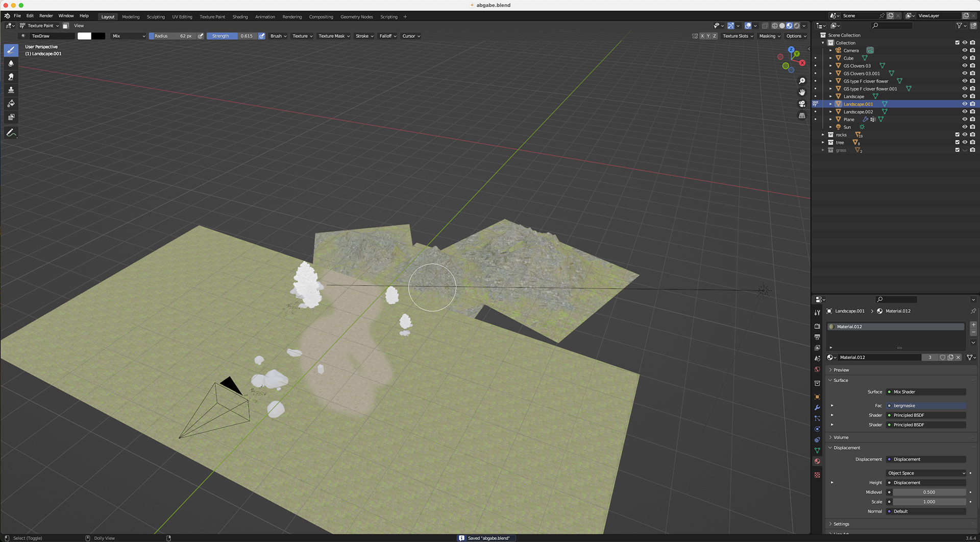Viewport: 980px width, 542px height.
Task: Click the Zoom view magnifier icon
Action: 802,81
